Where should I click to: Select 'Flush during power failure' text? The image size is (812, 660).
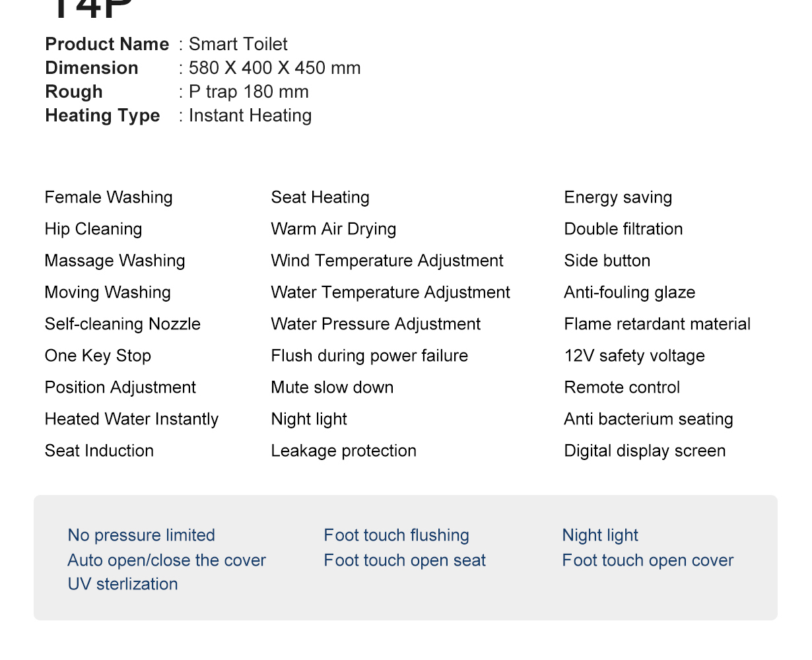[x=369, y=356]
